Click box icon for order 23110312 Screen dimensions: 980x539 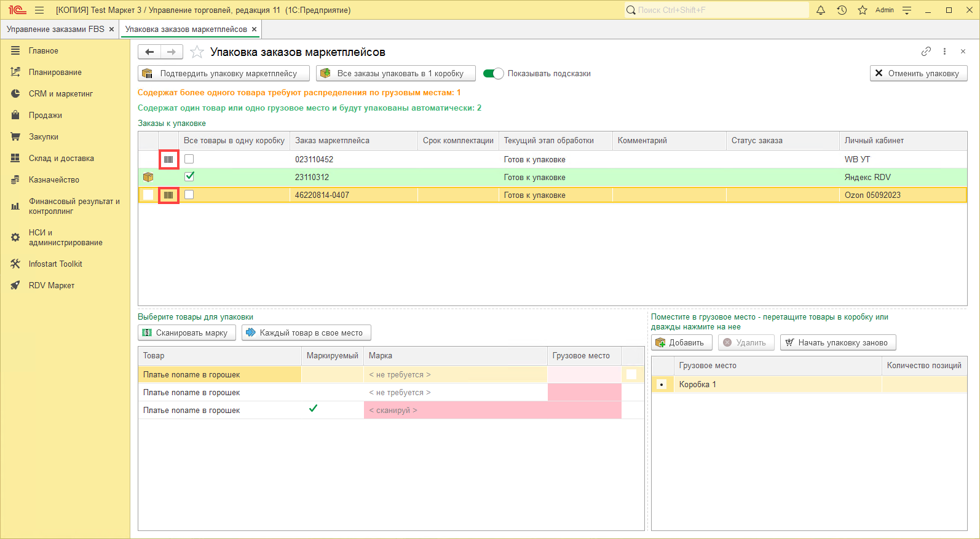(148, 177)
